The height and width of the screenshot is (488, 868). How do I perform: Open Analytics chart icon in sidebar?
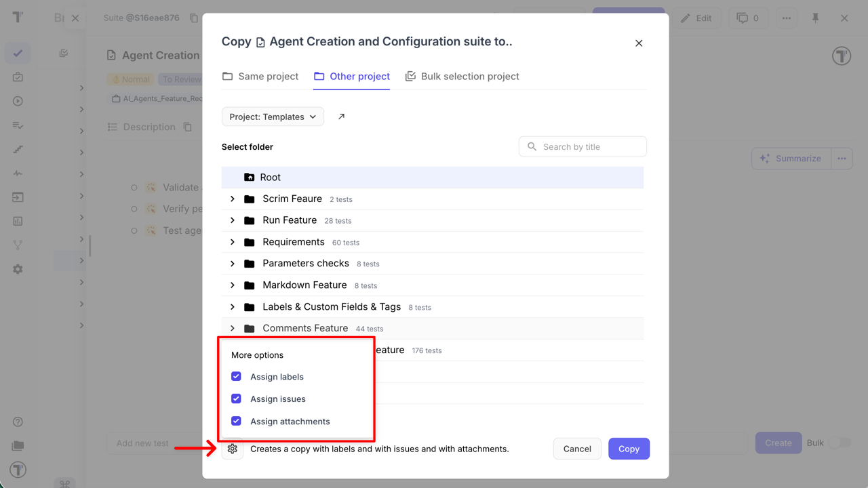coord(18,221)
